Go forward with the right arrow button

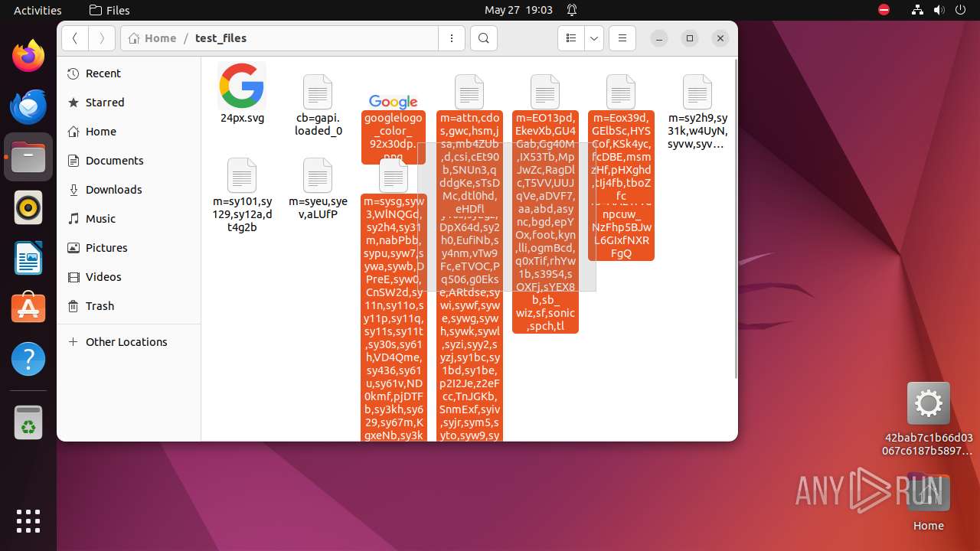coord(102,38)
